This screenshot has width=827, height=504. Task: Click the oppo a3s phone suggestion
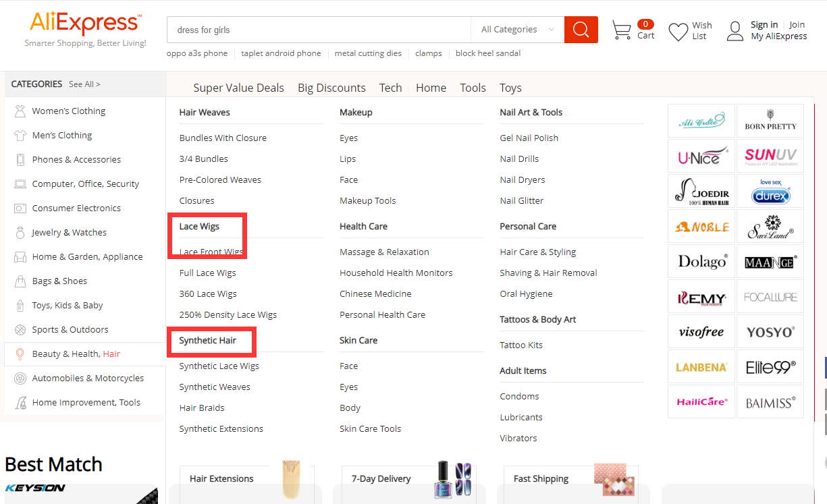(x=197, y=53)
